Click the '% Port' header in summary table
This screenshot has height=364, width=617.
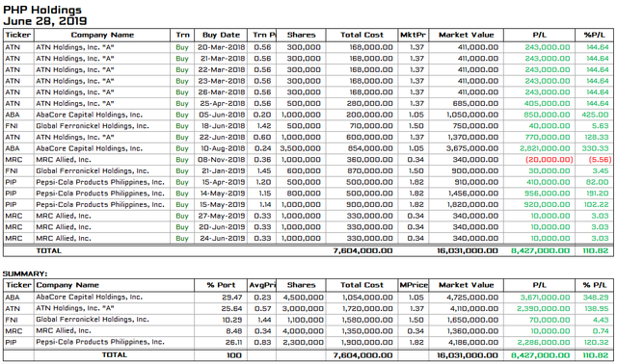point(221,285)
